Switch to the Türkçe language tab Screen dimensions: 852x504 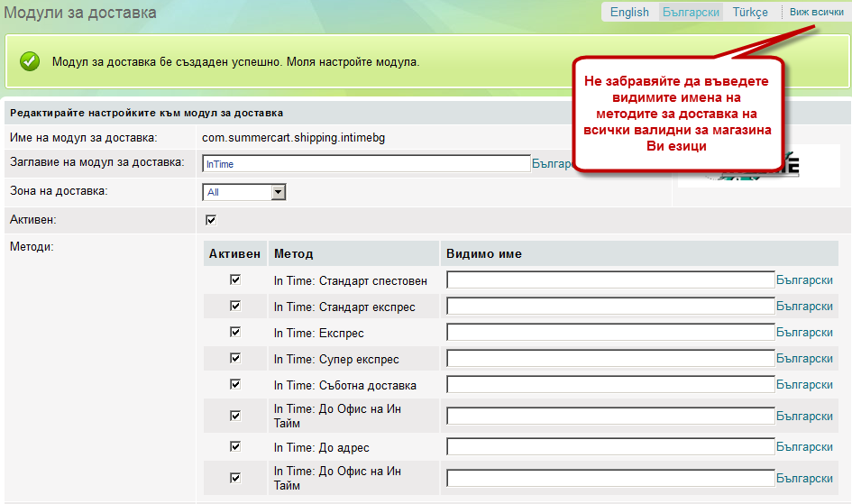pos(750,12)
